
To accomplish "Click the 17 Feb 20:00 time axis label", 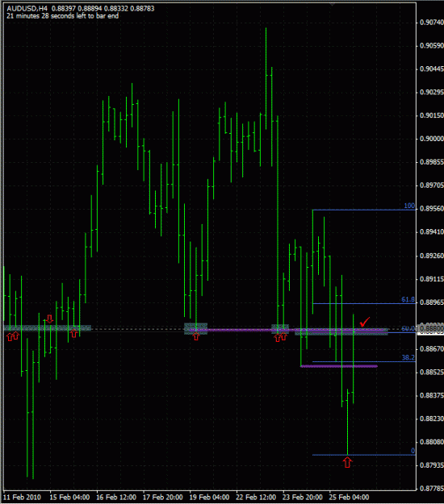I will 163,498.
